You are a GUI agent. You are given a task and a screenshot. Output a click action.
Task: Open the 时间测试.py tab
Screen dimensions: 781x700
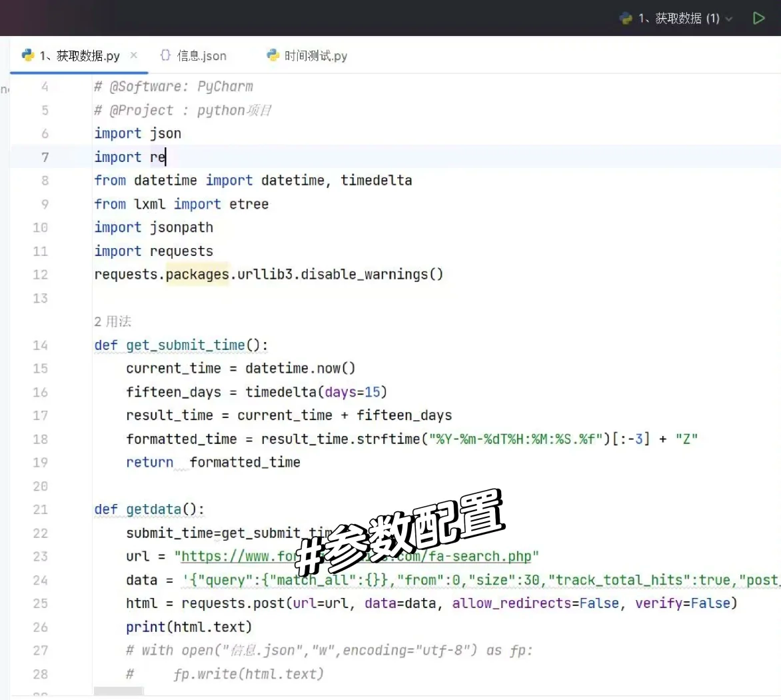pos(307,55)
